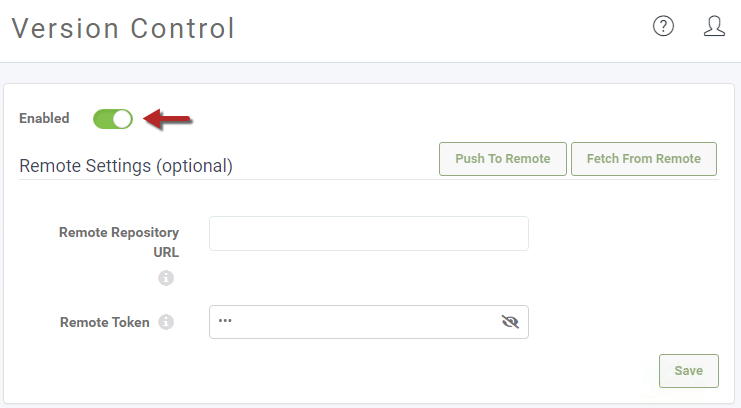Viewport: 741px width, 408px height.
Task: Open the user profile icon
Action: coord(714,26)
